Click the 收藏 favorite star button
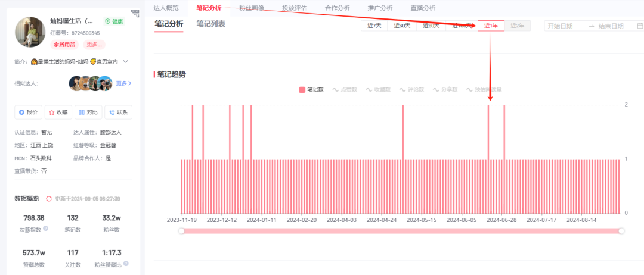Screen dimensions: 644x275 [58, 112]
